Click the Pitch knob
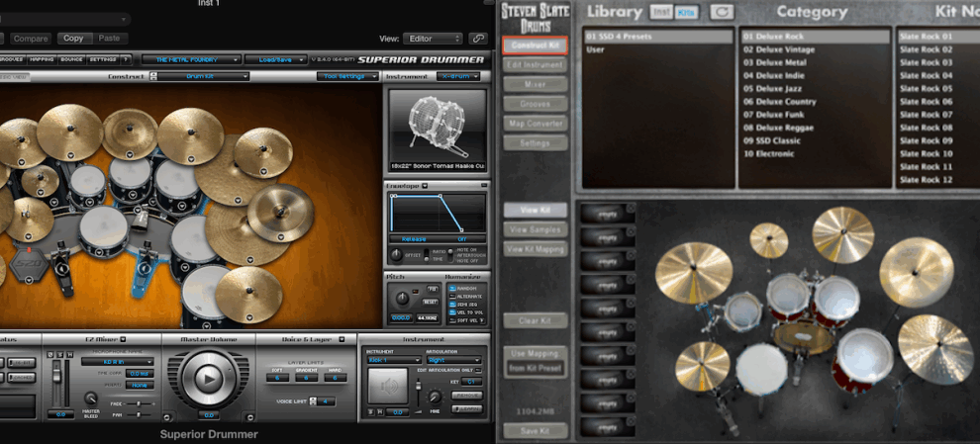Image resolution: width=980 pixels, height=444 pixels. click(x=403, y=298)
